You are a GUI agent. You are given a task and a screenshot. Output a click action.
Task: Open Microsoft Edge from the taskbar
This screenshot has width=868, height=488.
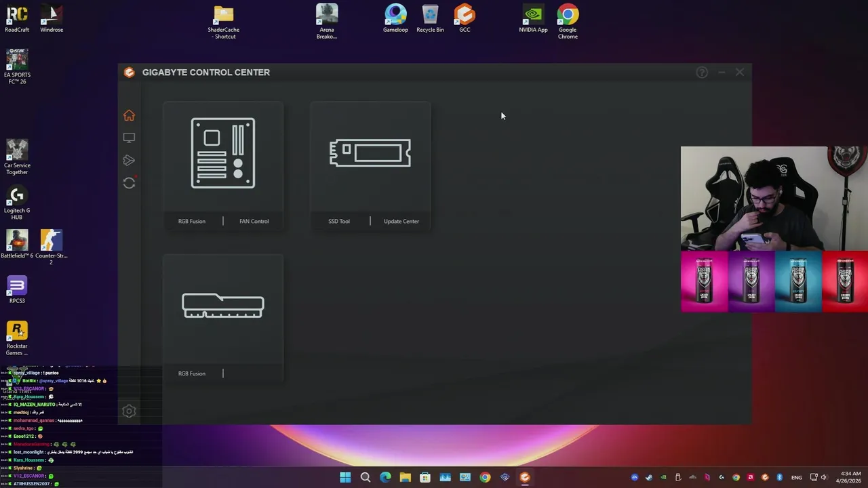point(385,477)
